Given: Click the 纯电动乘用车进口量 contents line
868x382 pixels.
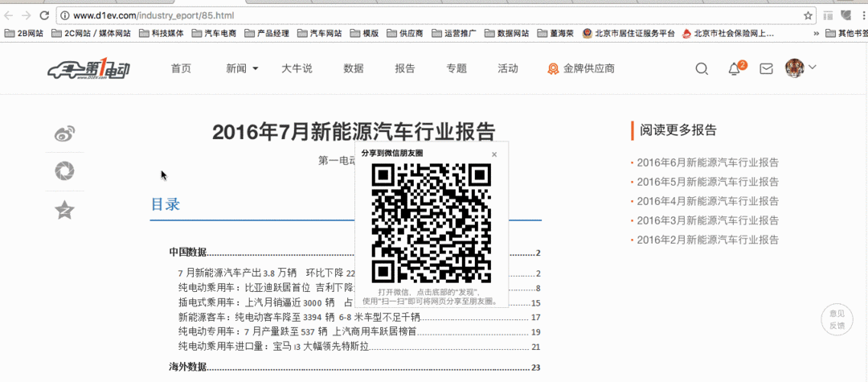Looking at the screenshot, I should point(359,347).
